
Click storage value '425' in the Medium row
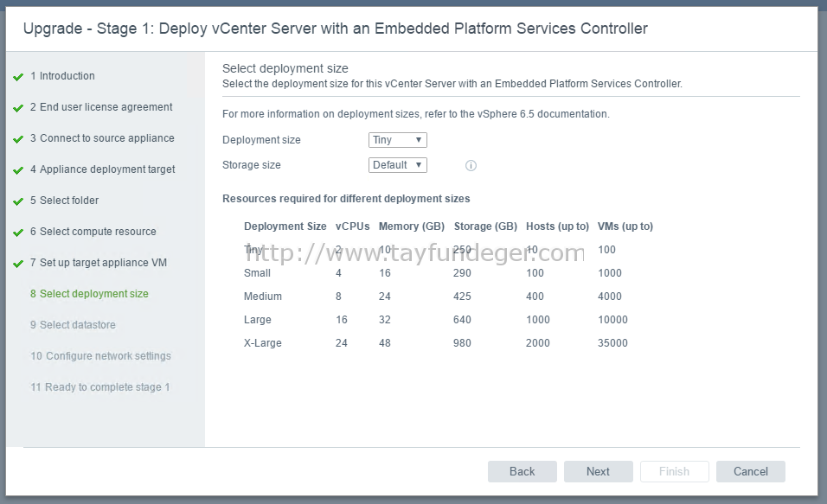pos(462,297)
